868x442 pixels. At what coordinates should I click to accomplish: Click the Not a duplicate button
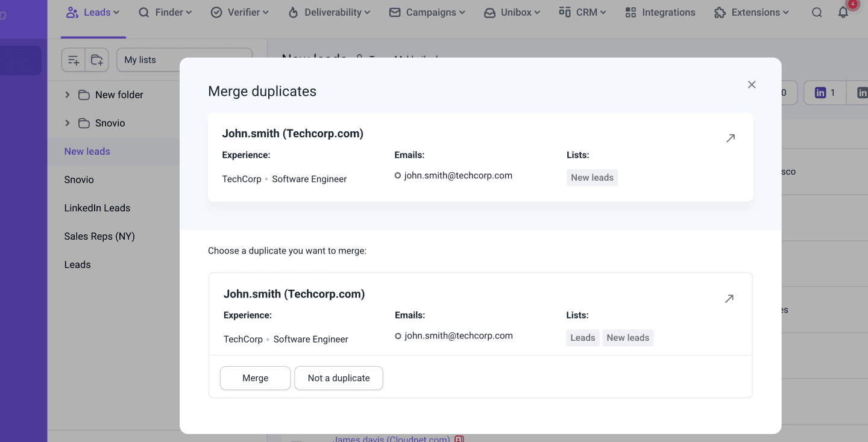(x=338, y=378)
